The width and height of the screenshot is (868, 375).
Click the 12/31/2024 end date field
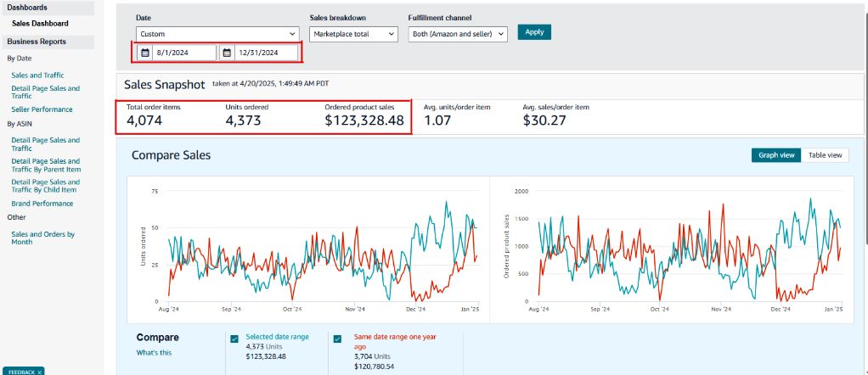(x=266, y=53)
